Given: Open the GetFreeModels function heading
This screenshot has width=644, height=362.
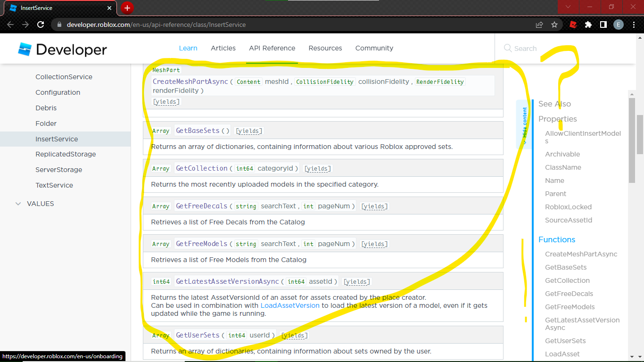Looking at the screenshot, I should coord(202,244).
